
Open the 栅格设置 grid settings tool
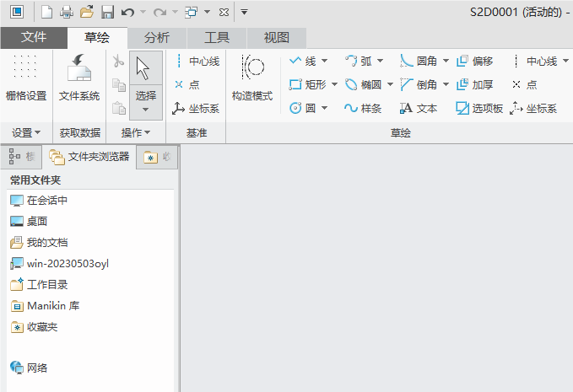[x=26, y=78]
